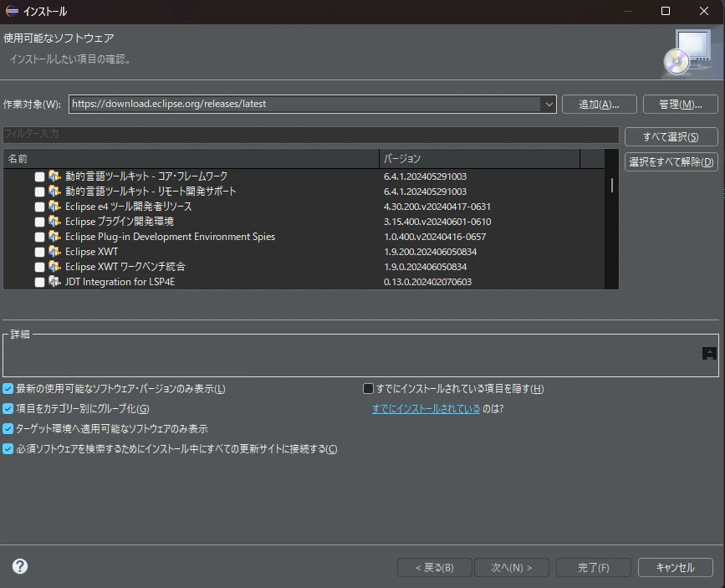Click the feature icon beside Eclipse プラグイン開発環境
Image resolution: width=725 pixels, height=588 pixels.
[x=54, y=222]
